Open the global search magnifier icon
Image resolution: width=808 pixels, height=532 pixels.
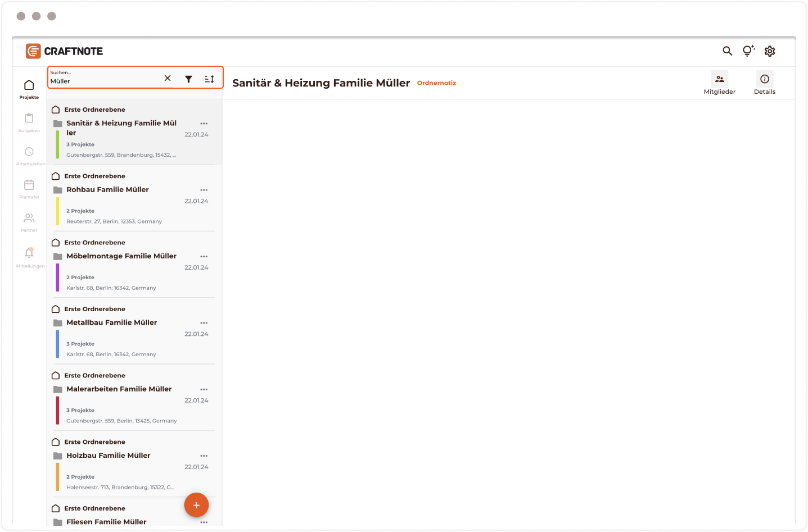tap(727, 51)
